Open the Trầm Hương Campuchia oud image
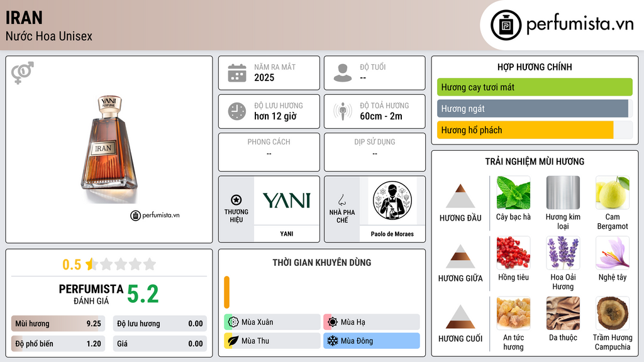Screen dimensions: 644x362 point(613,313)
